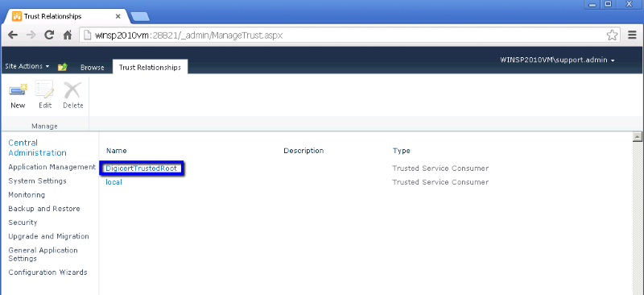Open Chrome menu hamburger icon
The height and width of the screenshot is (295, 644).
pyautogui.click(x=632, y=35)
